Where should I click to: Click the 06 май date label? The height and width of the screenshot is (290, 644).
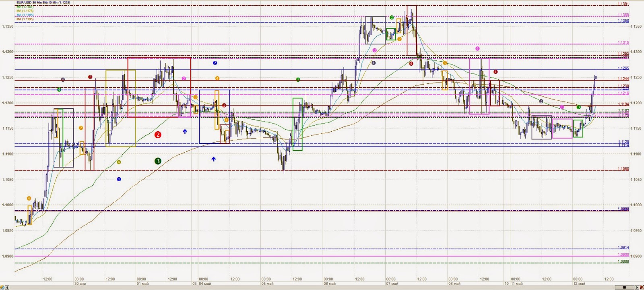pyautogui.click(x=330, y=284)
